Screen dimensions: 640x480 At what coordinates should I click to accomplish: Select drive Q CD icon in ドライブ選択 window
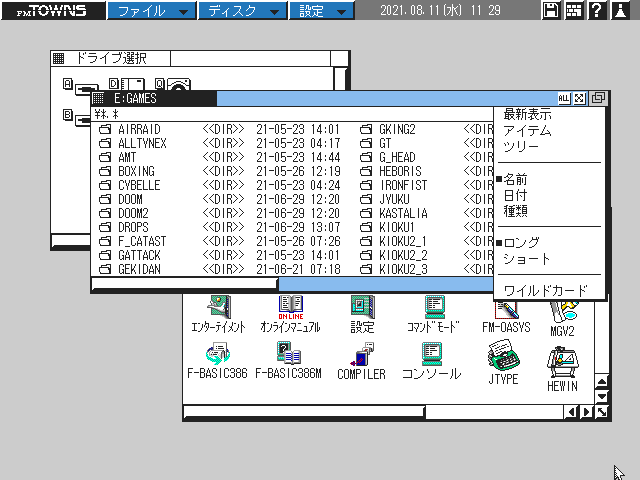pos(173,84)
